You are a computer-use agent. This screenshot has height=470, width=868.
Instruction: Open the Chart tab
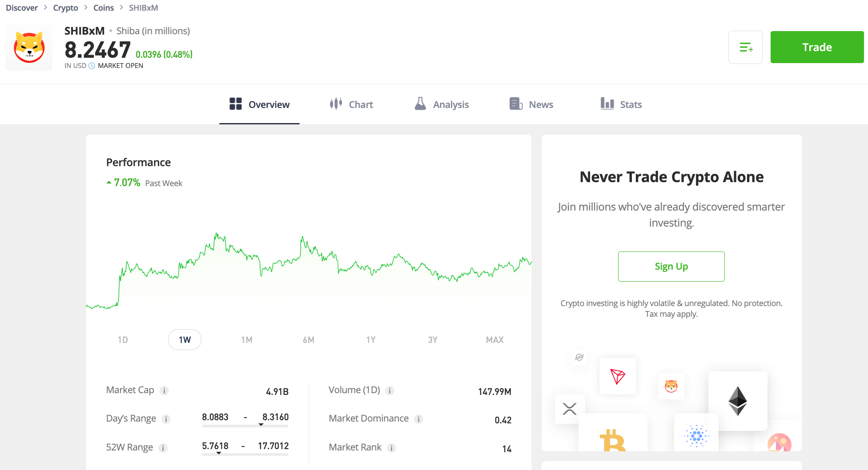click(x=351, y=104)
